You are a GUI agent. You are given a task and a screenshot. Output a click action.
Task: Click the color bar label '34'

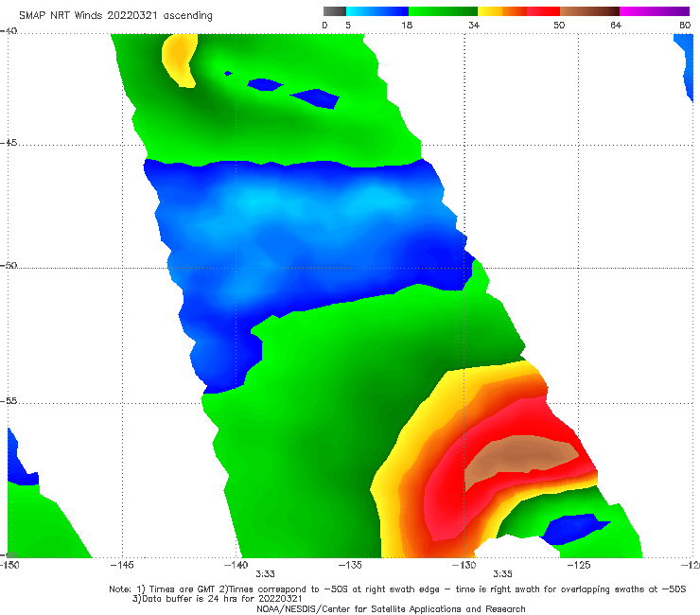pyautogui.click(x=474, y=26)
